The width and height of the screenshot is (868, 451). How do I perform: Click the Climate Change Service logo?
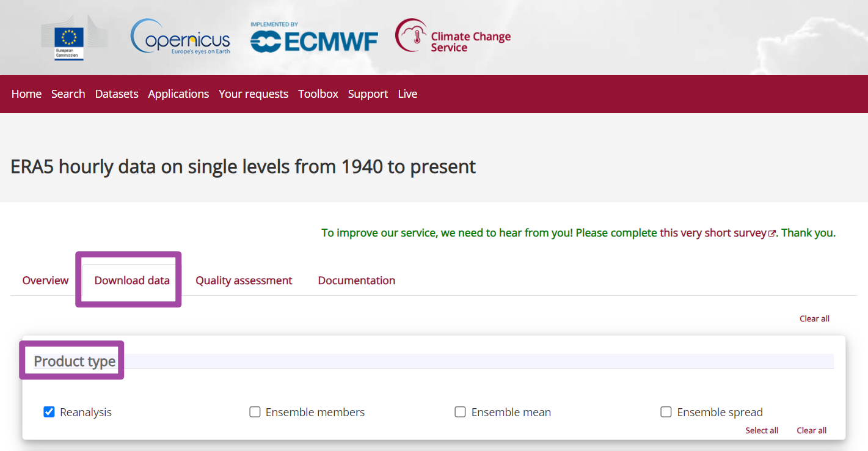point(453,37)
